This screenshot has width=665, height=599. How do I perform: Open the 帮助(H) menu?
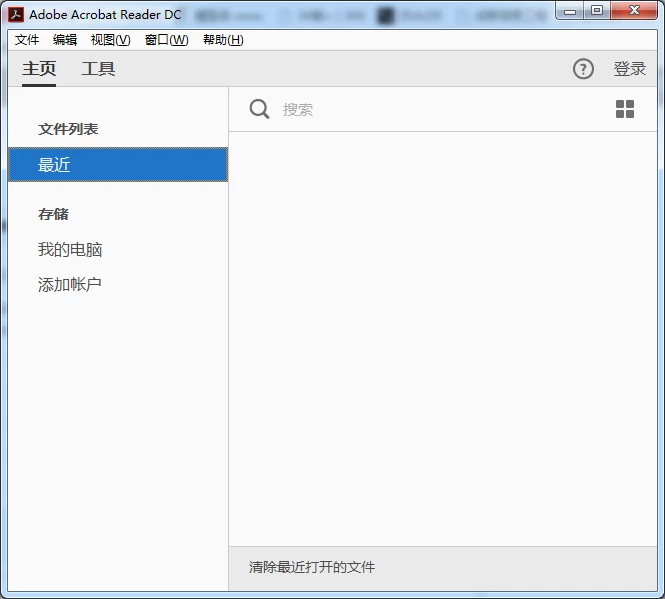tap(224, 40)
